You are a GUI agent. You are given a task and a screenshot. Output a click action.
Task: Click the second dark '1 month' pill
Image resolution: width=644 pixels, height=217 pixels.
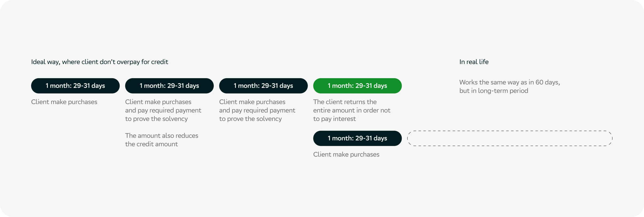click(x=169, y=86)
